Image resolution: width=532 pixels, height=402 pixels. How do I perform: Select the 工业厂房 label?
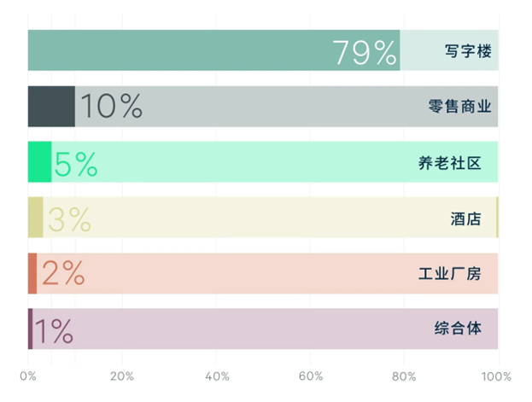point(450,274)
